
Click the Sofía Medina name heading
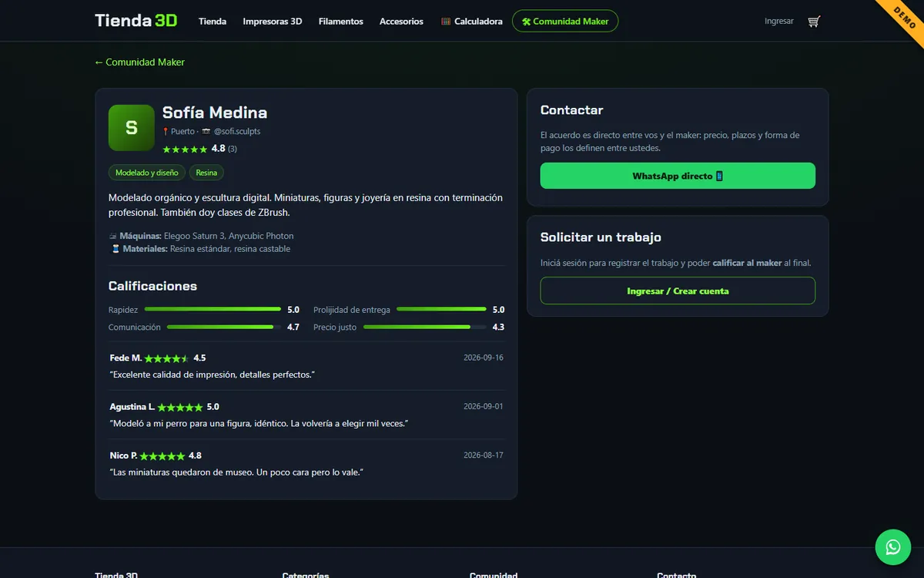[215, 113]
